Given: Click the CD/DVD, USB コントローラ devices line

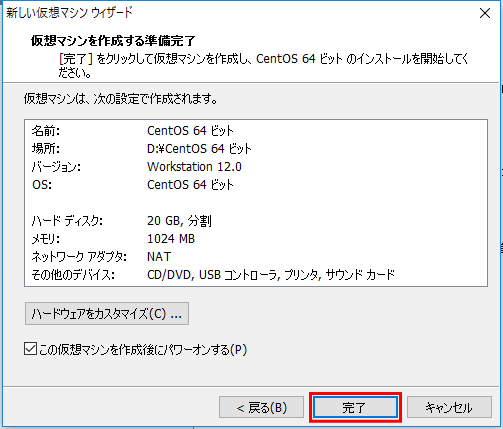Looking at the screenshot, I should pyautogui.click(x=271, y=275).
